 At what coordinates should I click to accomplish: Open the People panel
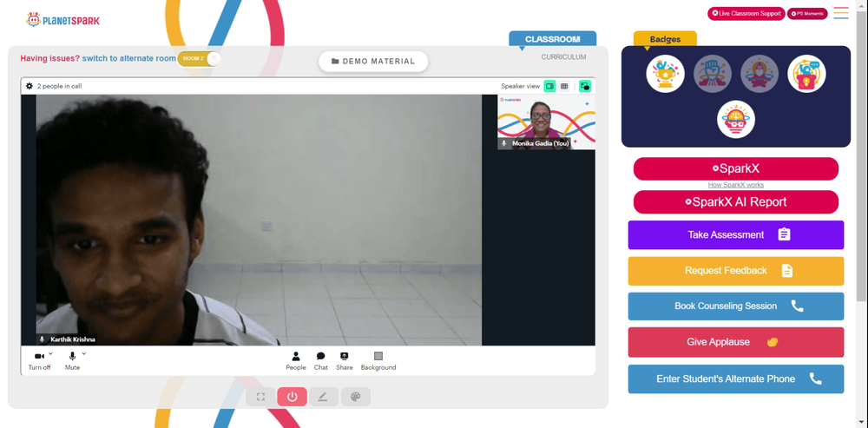296,361
